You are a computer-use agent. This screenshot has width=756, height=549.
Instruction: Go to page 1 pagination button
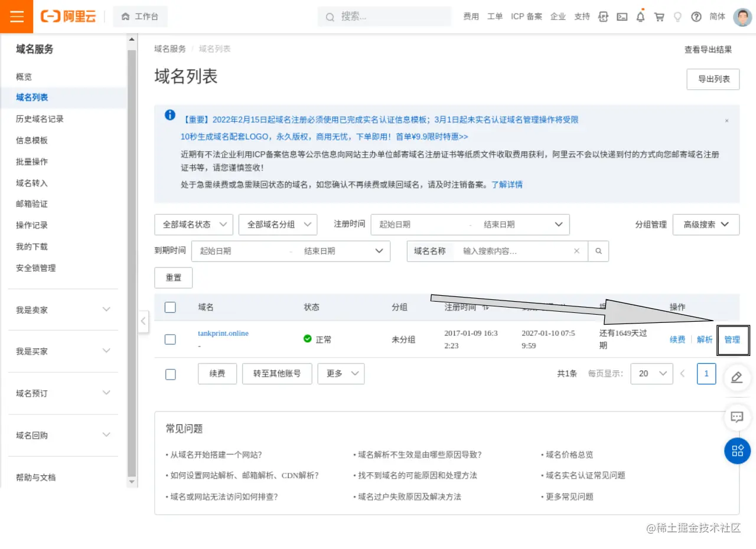coord(706,374)
